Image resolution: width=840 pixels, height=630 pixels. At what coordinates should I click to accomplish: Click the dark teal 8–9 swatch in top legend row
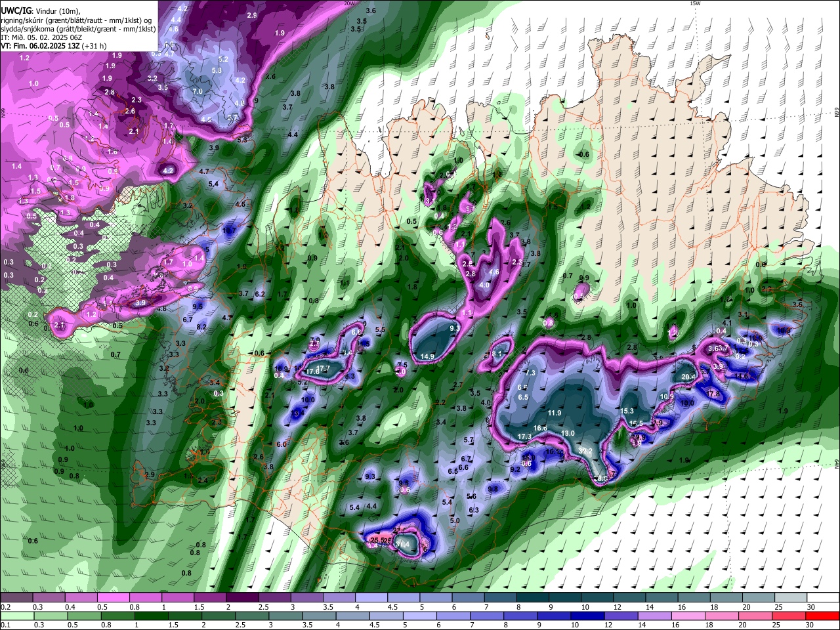click(533, 597)
